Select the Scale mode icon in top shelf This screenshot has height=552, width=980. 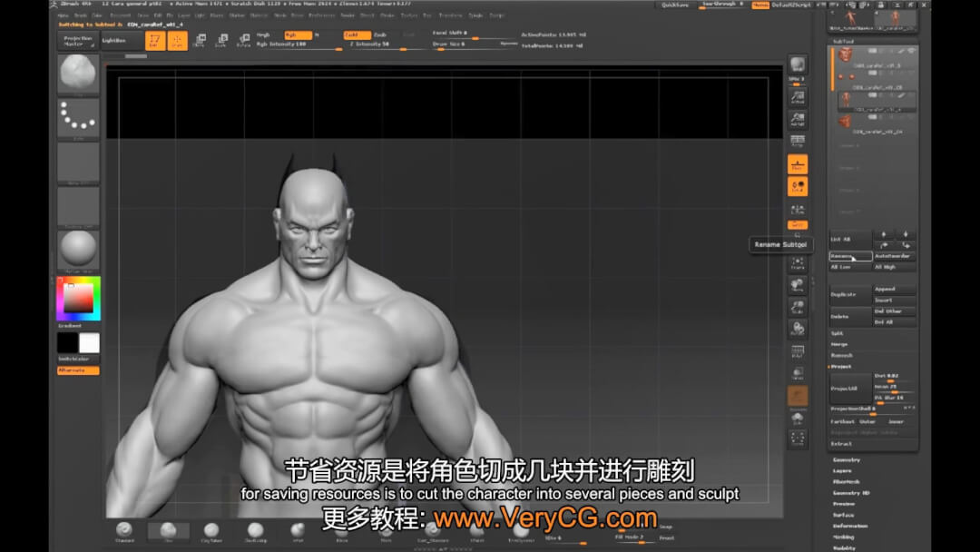[221, 41]
